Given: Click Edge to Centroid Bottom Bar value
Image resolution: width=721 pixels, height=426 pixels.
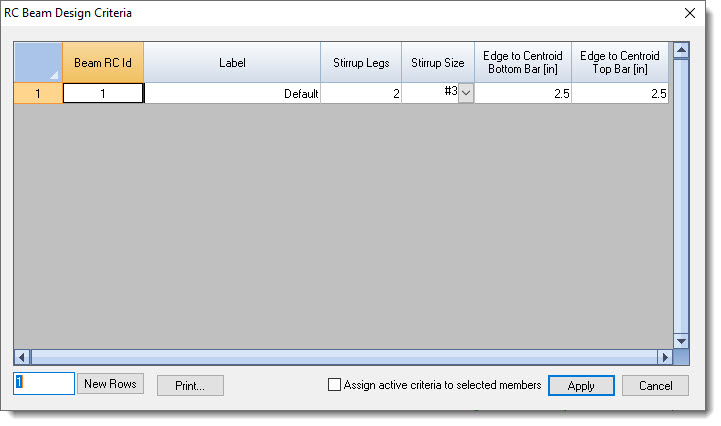Looking at the screenshot, I should pos(522,93).
